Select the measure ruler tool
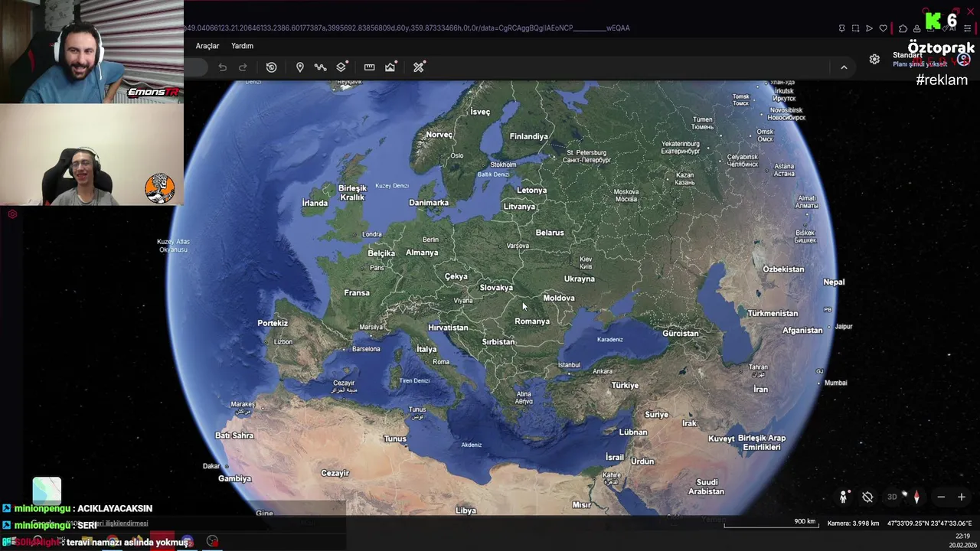 (x=370, y=67)
